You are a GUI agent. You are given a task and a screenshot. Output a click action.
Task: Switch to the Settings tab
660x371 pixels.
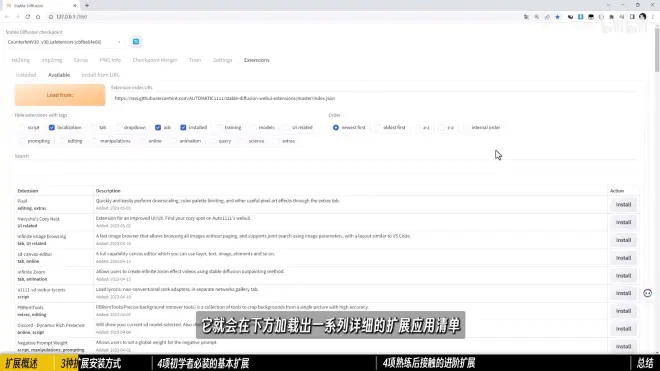[222, 60]
